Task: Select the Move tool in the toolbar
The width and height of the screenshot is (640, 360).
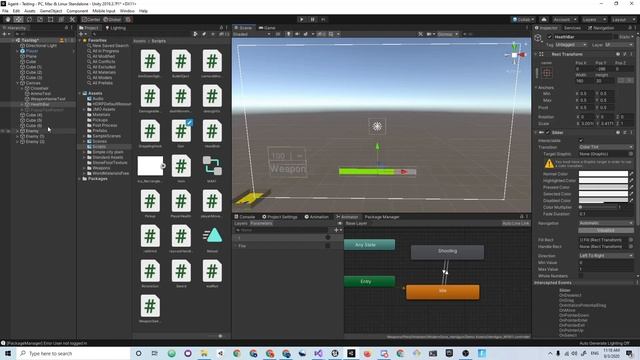Action: [18, 19]
